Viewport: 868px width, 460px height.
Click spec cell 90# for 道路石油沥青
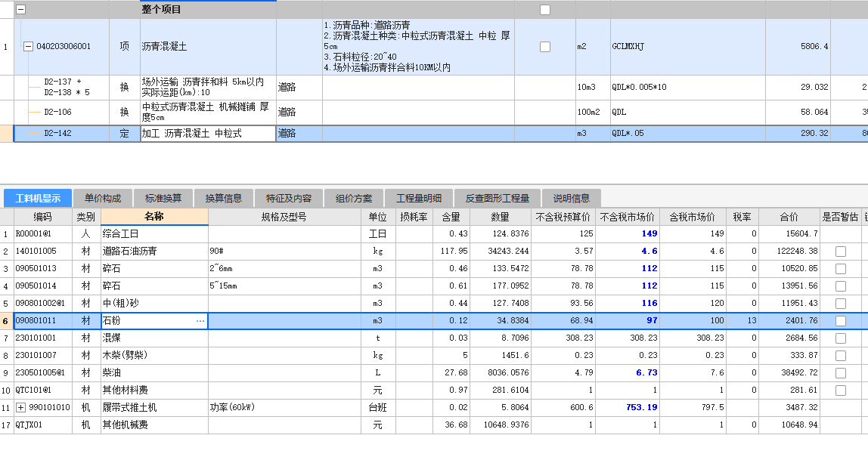[284, 251]
